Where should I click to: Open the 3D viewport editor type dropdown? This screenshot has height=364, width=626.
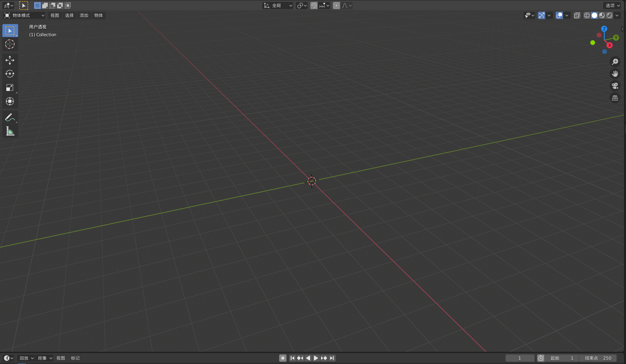[8, 6]
